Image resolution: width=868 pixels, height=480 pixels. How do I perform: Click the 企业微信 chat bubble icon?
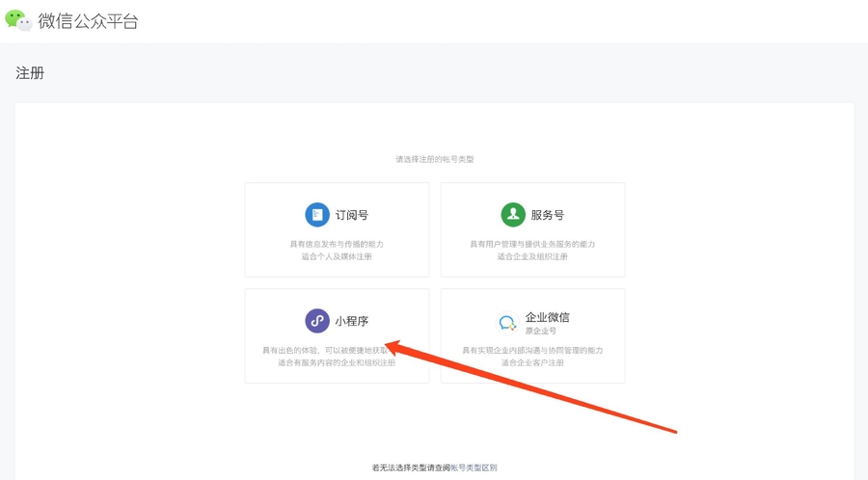click(506, 324)
